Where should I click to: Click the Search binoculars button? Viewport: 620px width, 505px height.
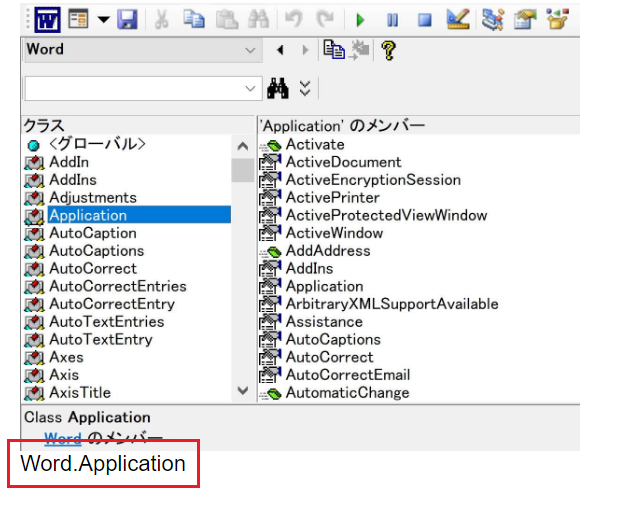pyautogui.click(x=278, y=88)
